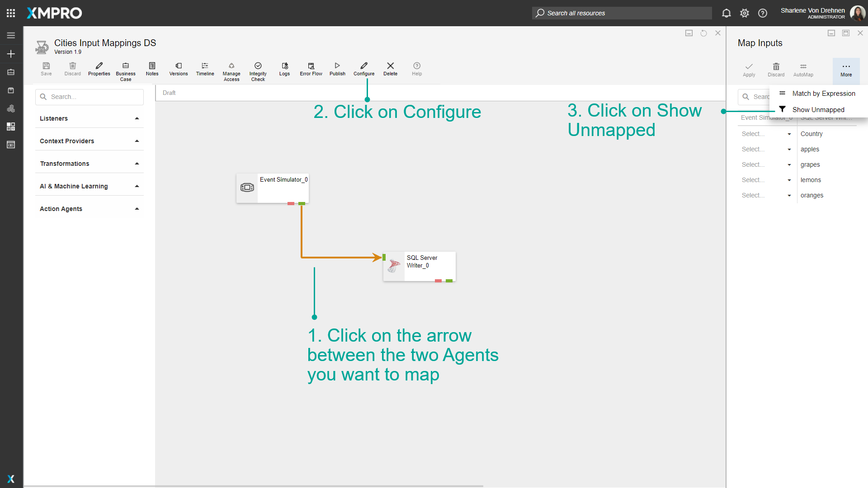Apply the input mappings
Image resolution: width=868 pixels, height=488 pixels.
pos(749,69)
